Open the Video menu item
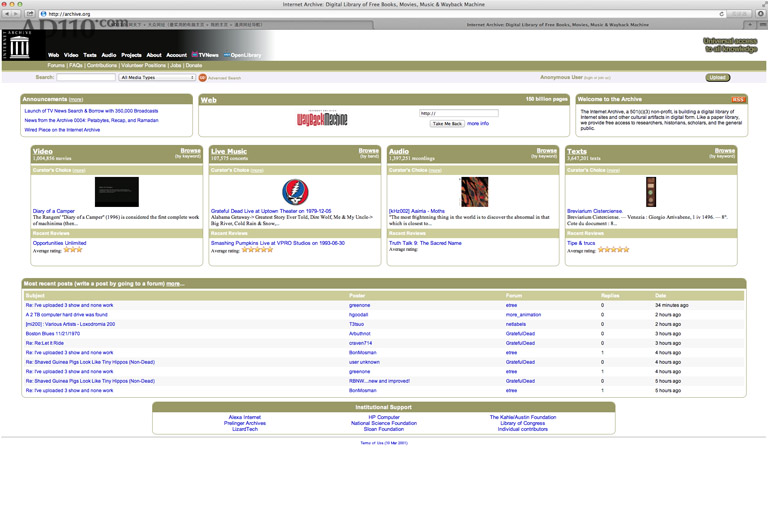The height and width of the screenshot is (511, 768). (x=71, y=55)
